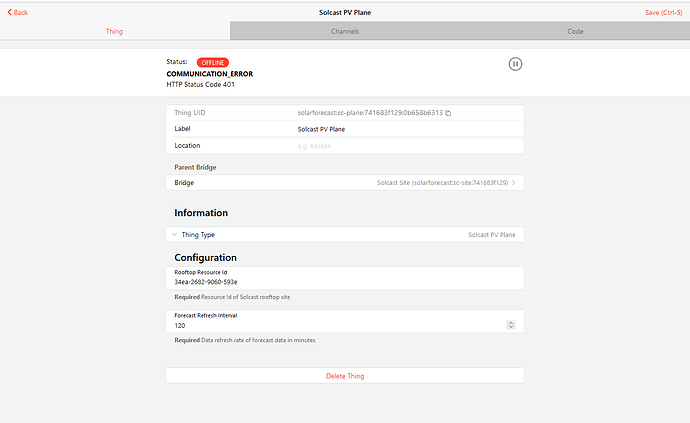Select the Thing UID value text
The height and width of the screenshot is (423, 690).
click(x=370, y=113)
